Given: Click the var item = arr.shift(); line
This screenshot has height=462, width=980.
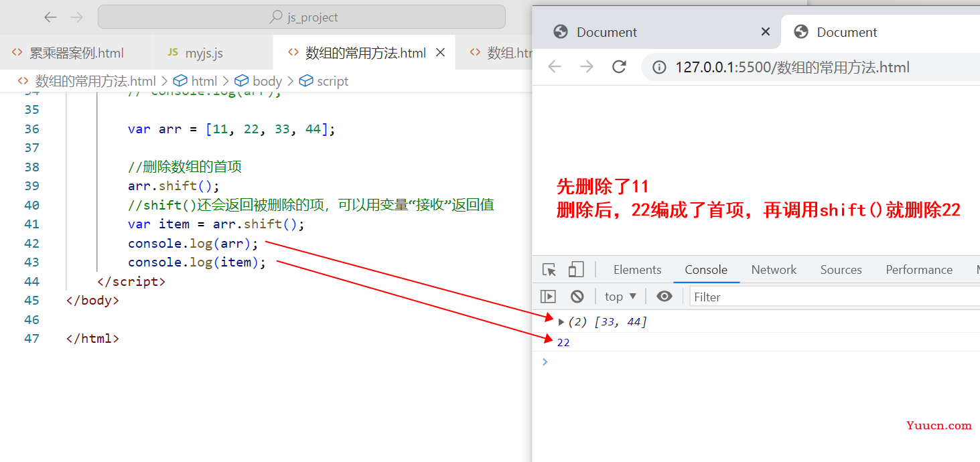Looking at the screenshot, I should coord(216,224).
